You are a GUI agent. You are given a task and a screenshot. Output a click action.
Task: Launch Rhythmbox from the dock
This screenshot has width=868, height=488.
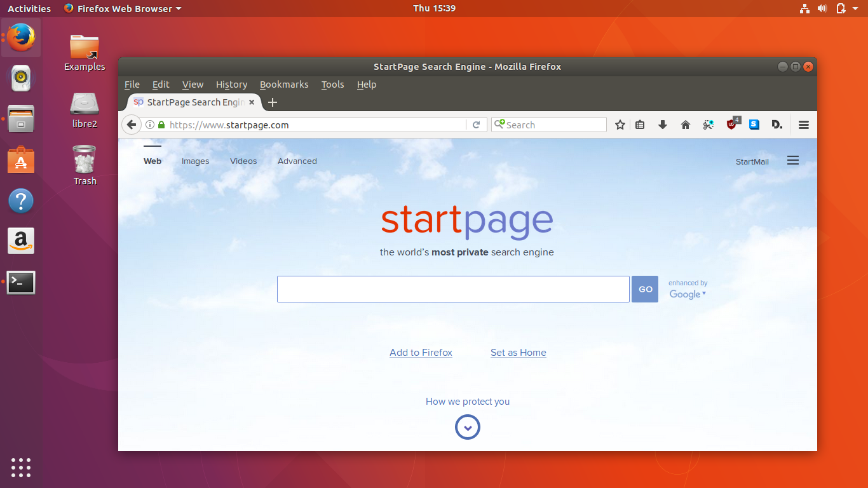21,78
